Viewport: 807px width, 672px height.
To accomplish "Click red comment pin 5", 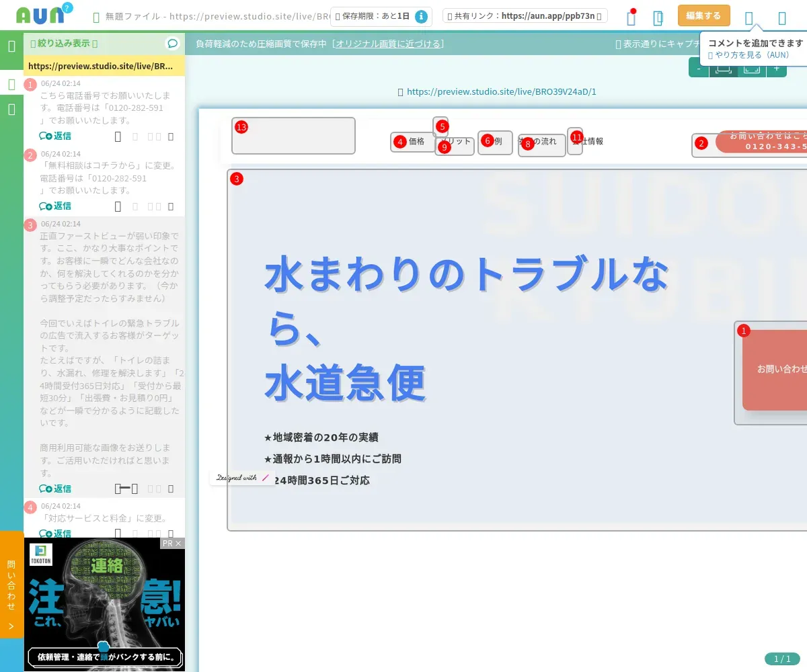I will pyautogui.click(x=442, y=126).
